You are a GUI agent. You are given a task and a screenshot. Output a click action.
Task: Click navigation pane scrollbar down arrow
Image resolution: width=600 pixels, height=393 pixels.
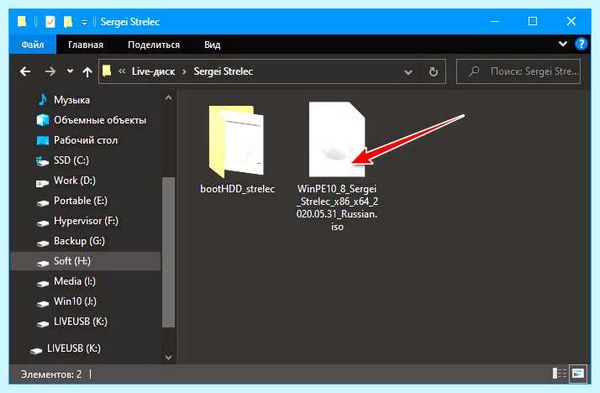click(168, 357)
